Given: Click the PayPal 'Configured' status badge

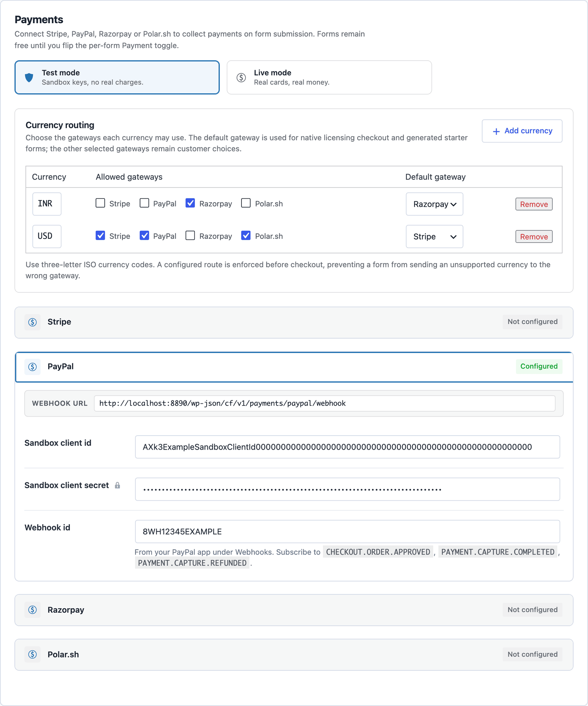Looking at the screenshot, I should [x=539, y=366].
